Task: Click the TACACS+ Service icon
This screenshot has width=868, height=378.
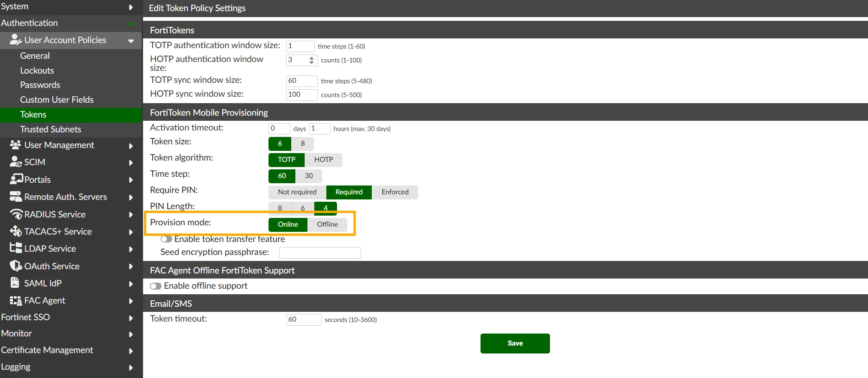Action: (16, 231)
